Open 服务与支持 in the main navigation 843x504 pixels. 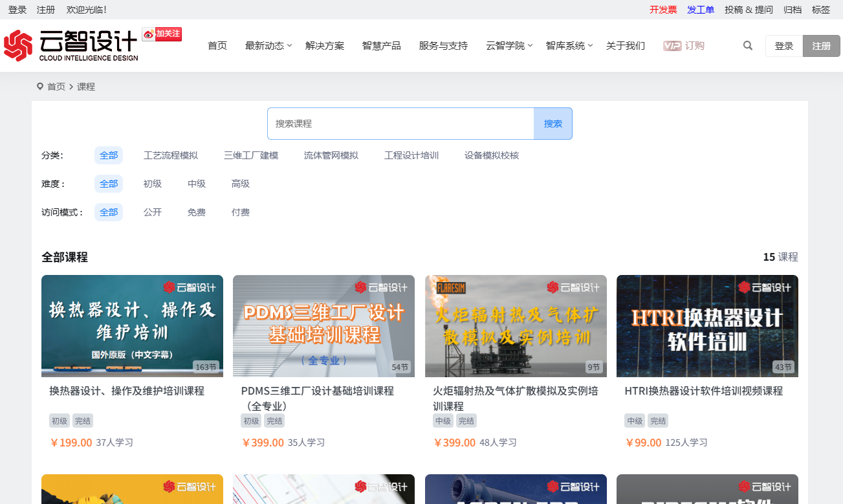443,46
